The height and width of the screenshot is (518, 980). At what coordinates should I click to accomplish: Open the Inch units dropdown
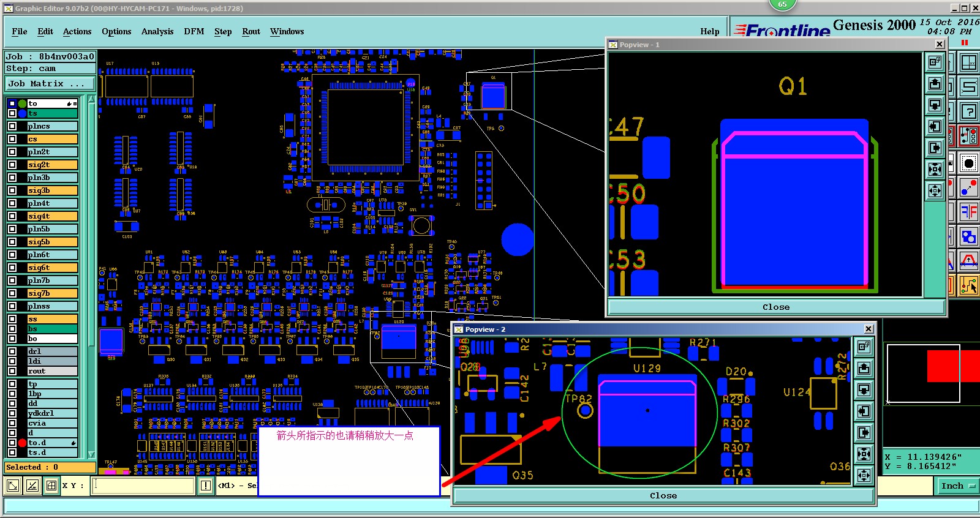[x=957, y=486]
